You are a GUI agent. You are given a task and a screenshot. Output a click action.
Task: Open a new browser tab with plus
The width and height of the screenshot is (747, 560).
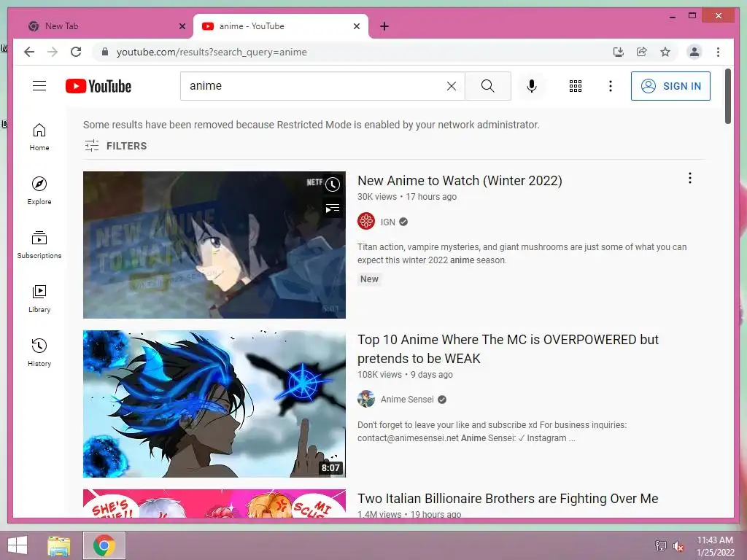pos(384,26)
